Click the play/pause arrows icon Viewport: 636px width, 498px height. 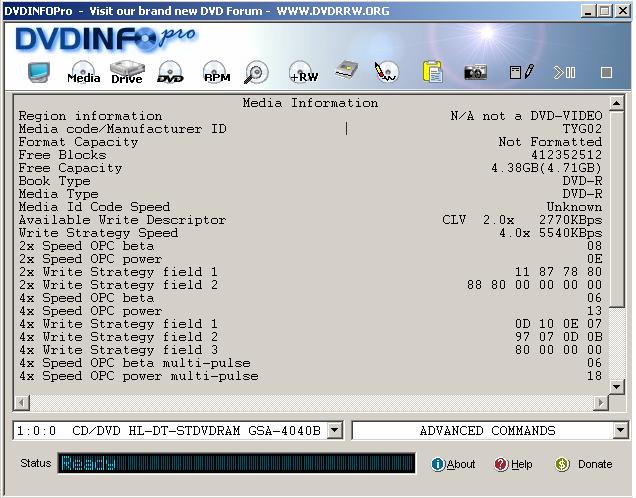pyautogui.click(x=565, y=73)
